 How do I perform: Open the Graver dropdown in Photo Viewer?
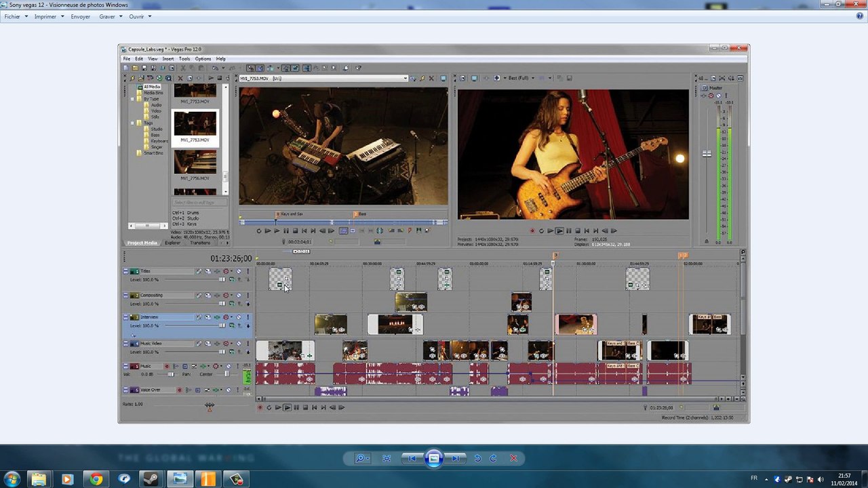point(110,16)
